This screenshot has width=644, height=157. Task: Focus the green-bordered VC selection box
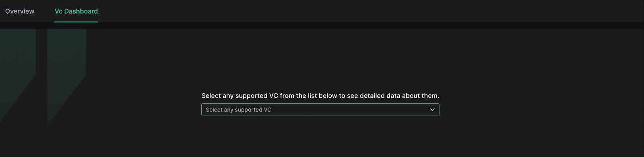point(320,110)
